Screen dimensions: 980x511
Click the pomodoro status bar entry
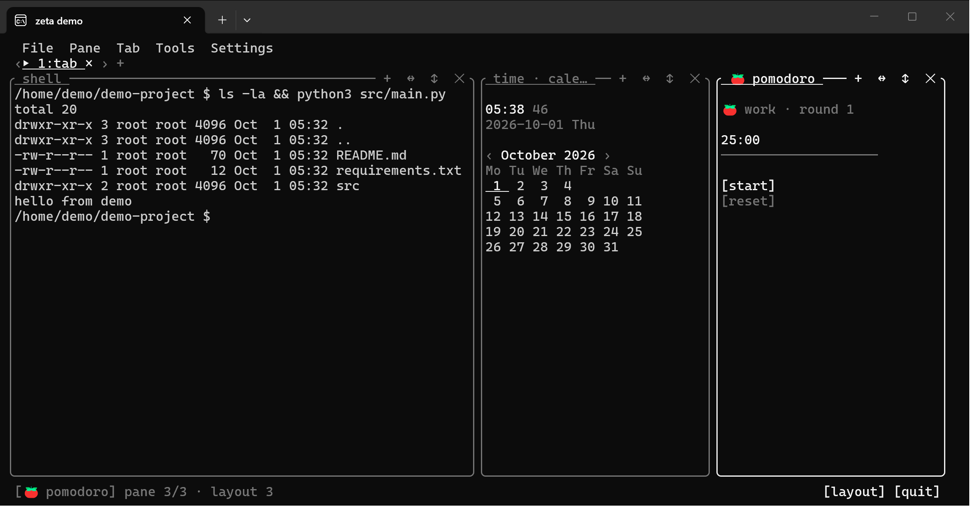[65, 492]
